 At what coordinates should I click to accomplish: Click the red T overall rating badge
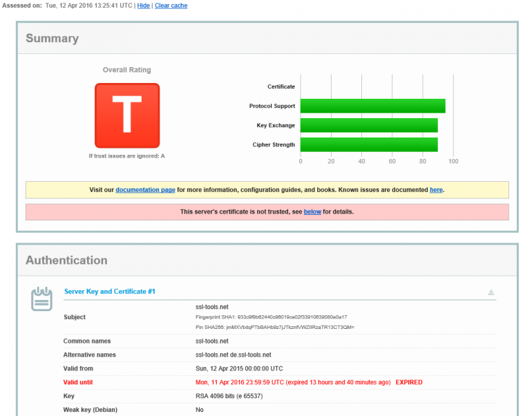(127, 115)
